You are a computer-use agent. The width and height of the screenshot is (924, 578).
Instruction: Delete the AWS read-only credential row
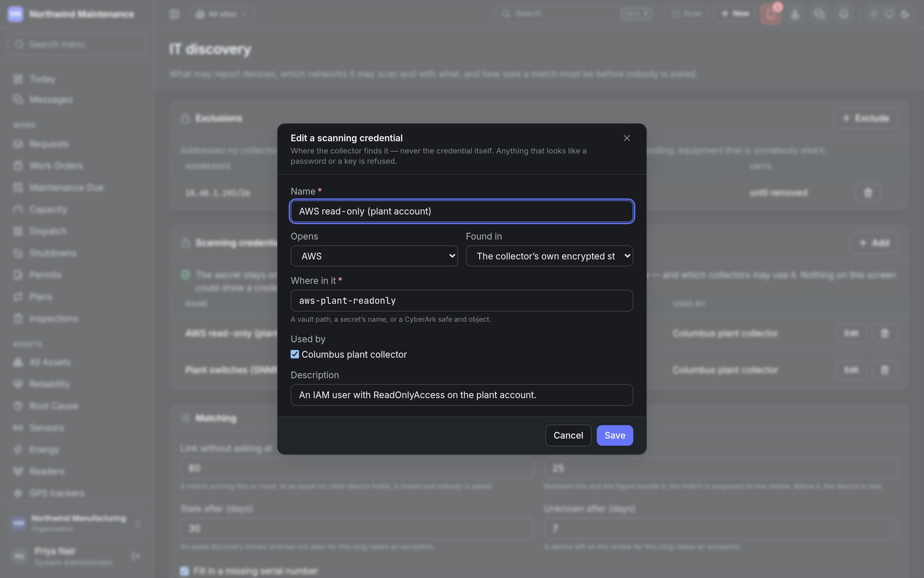coord(884,333)
